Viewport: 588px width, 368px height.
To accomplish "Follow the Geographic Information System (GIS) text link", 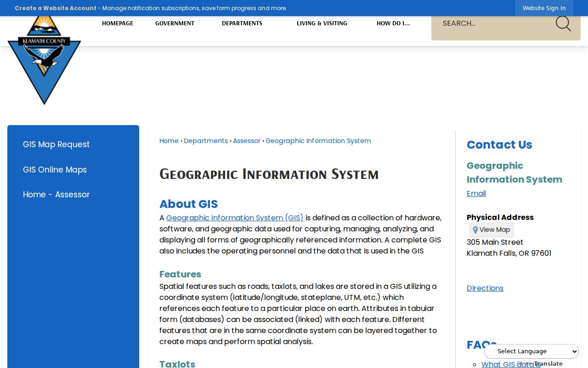I will click(235, 218).
